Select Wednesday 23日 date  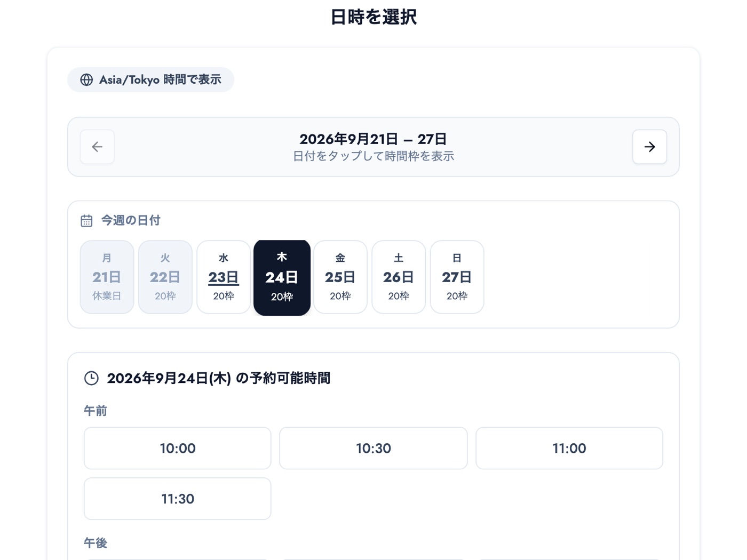pyautogui.click(x=224, y=277)
